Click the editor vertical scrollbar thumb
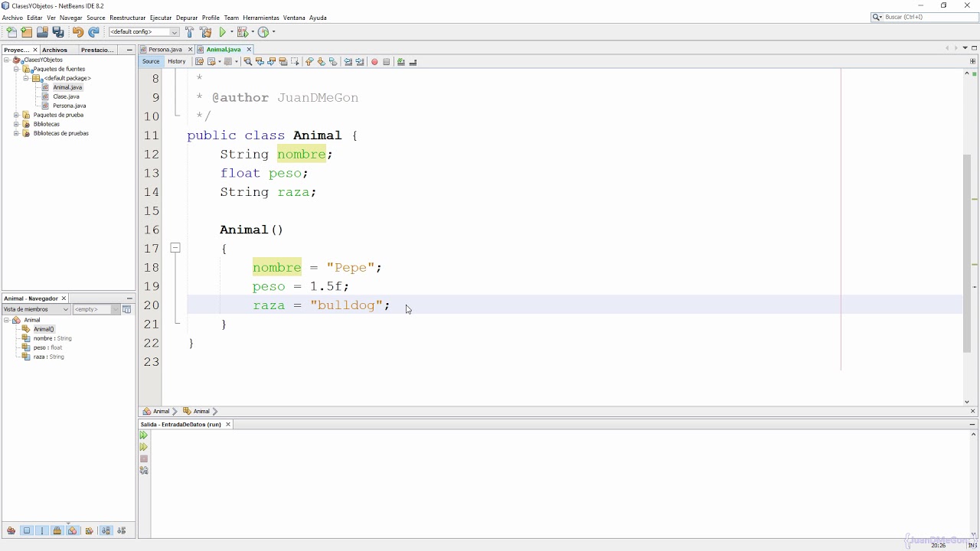 [967, 253]
